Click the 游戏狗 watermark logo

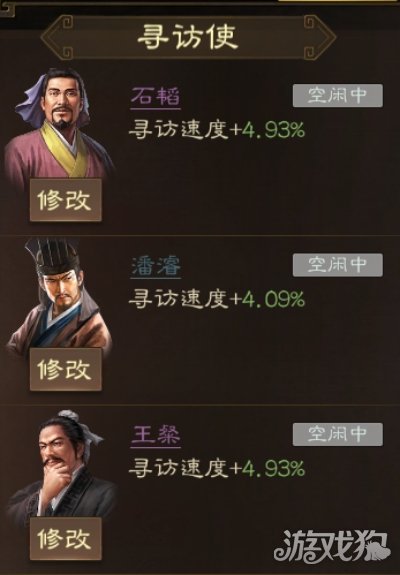coord(332,545)
